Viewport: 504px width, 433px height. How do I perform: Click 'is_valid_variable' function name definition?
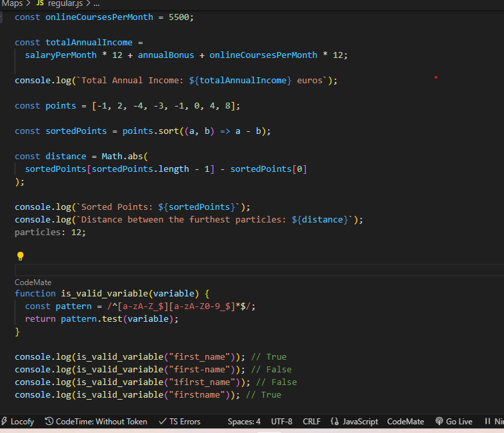pos(105,294)
